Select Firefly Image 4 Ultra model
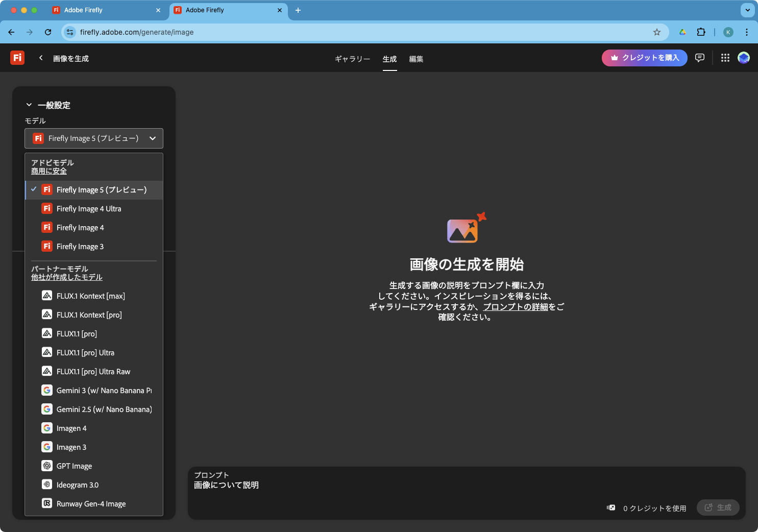 89,209
